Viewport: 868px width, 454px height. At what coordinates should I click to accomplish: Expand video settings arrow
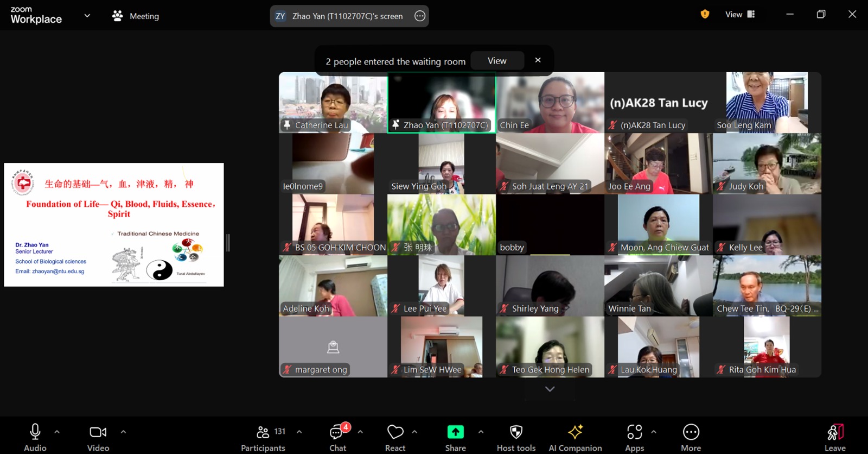123,432
